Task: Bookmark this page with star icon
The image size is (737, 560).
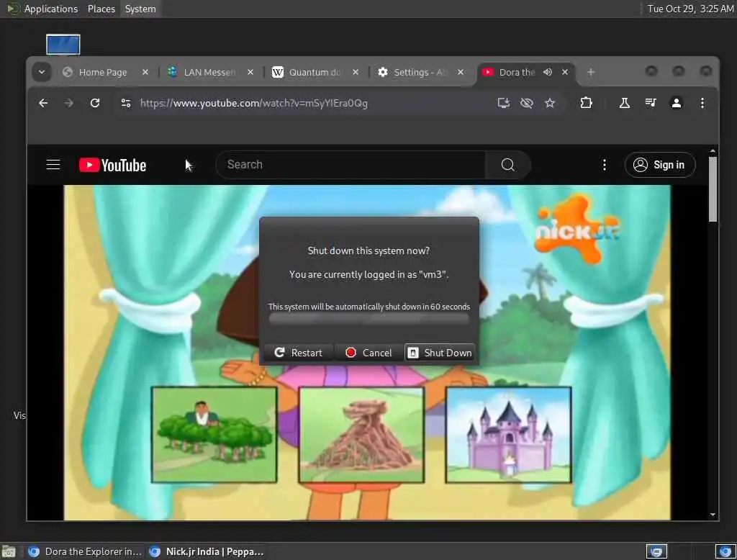Action: tap(550, 103)
